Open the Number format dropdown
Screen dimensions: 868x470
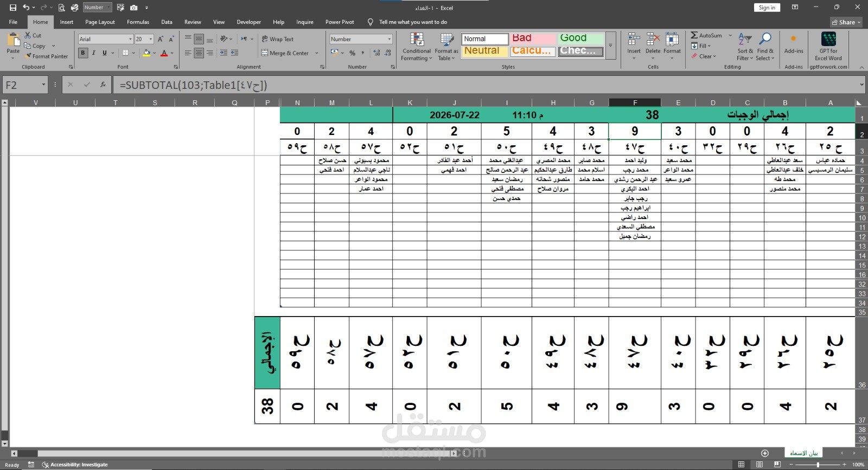[x=389, y=39]
